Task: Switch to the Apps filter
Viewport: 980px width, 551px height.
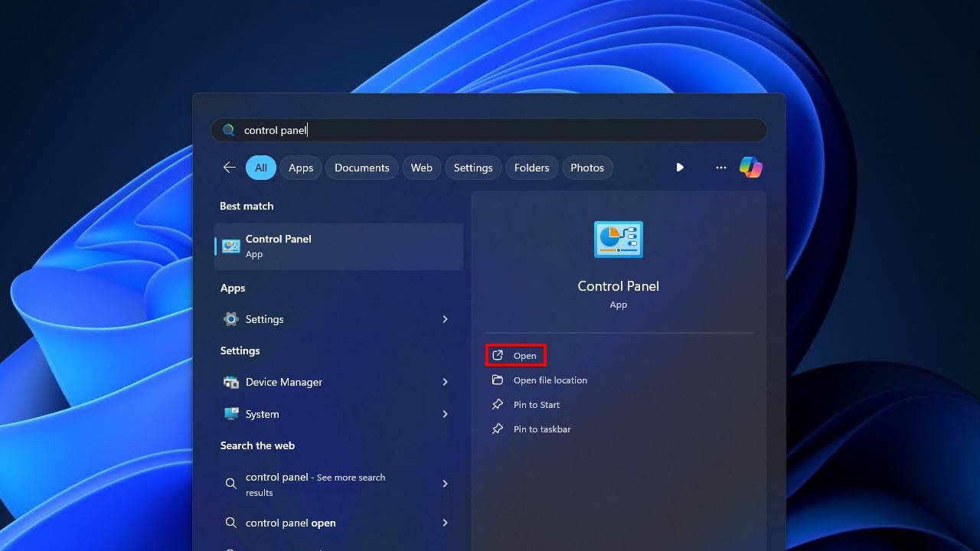Action: click(x=301, y=168)
